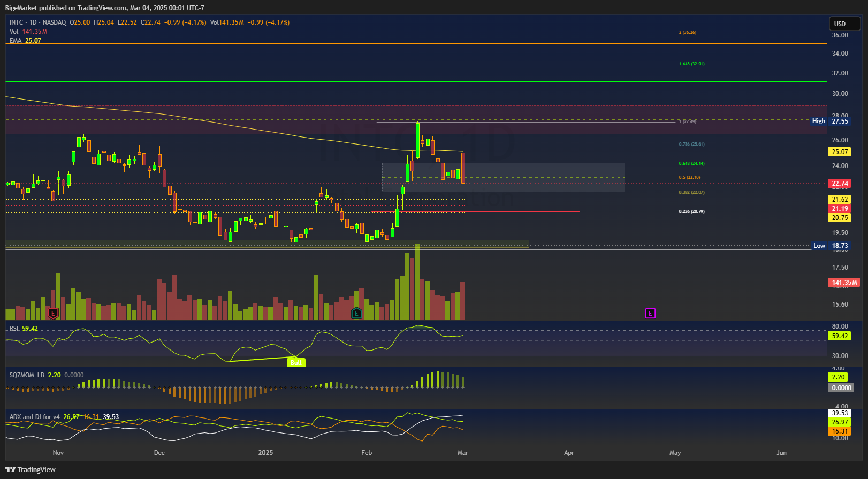Click the grey 0.0000 axis tag
The image size is (868, 479).
click(x=841, y=388)
